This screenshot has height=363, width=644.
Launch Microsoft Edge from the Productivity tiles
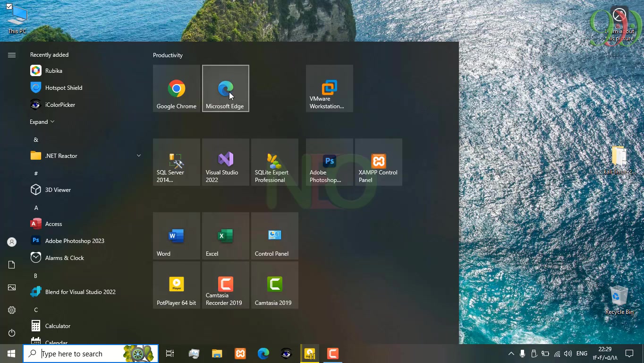pyautogui.click(x=226, y=88)
